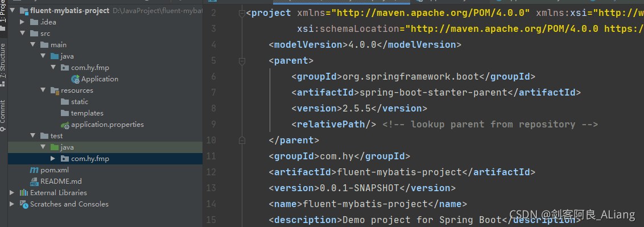The height and width of the screenshot is (227, 644).
Task: Click spring-boot-starter-parent artifactId text
Action: pos(434,93)
